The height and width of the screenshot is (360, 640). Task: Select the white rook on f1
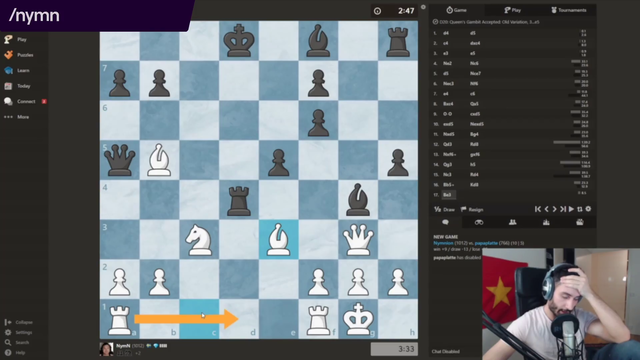pyautogui.click(x=318, y=319)
